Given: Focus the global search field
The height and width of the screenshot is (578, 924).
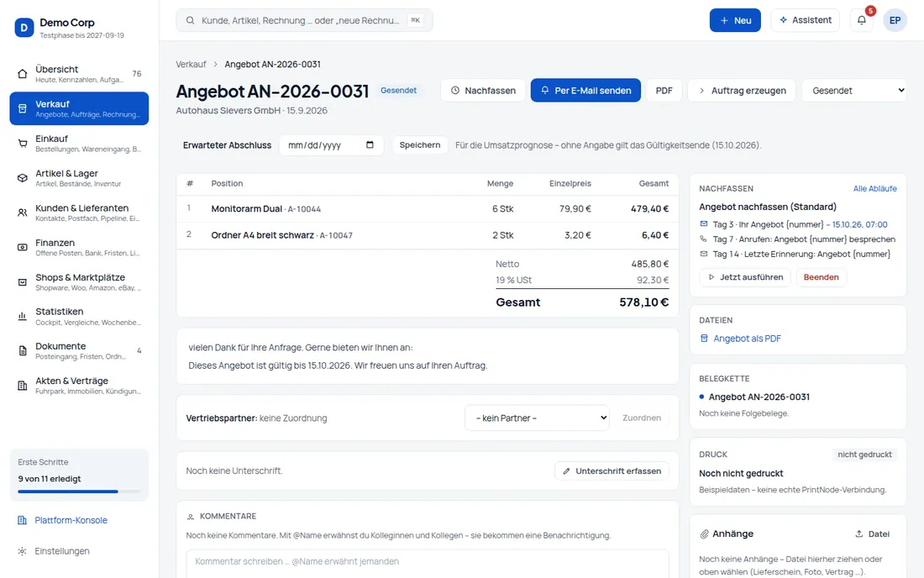Looking at the screenshot, I should click(x=304, y=21).
